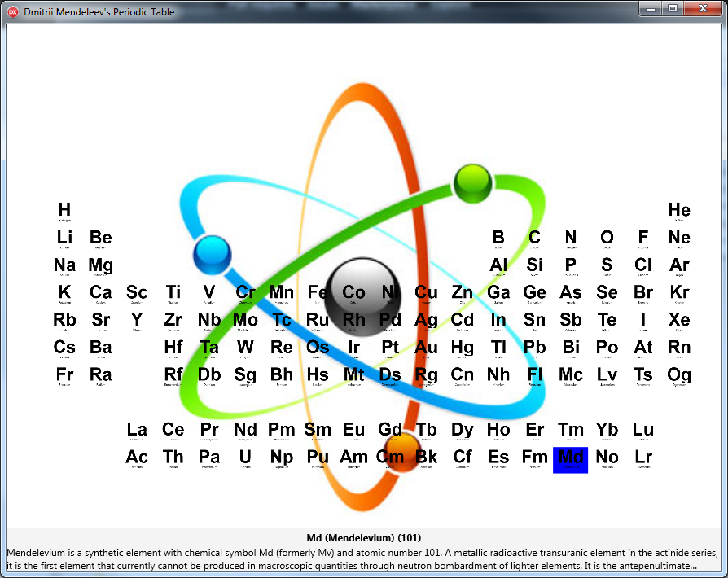Viewport: 728px width, 578px height.
Task: Click the application icon in title bar
Action: 13,12
